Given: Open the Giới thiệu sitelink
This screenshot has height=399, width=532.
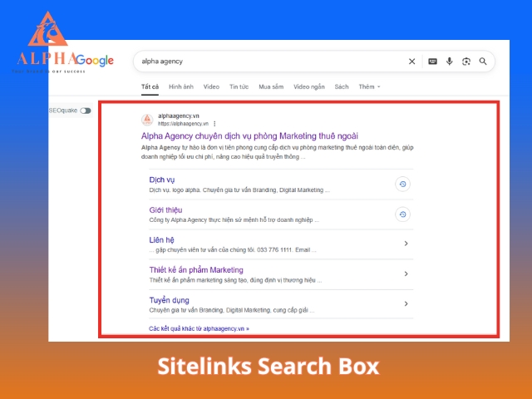Looking at the screenshot, I should (165, 210).
